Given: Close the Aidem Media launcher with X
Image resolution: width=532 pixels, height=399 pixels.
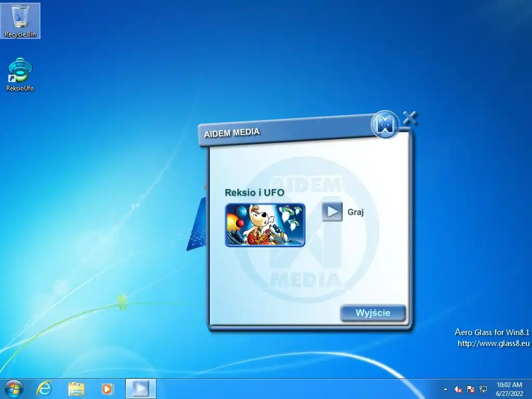Looking at the screenshot, I should (410, 118).
